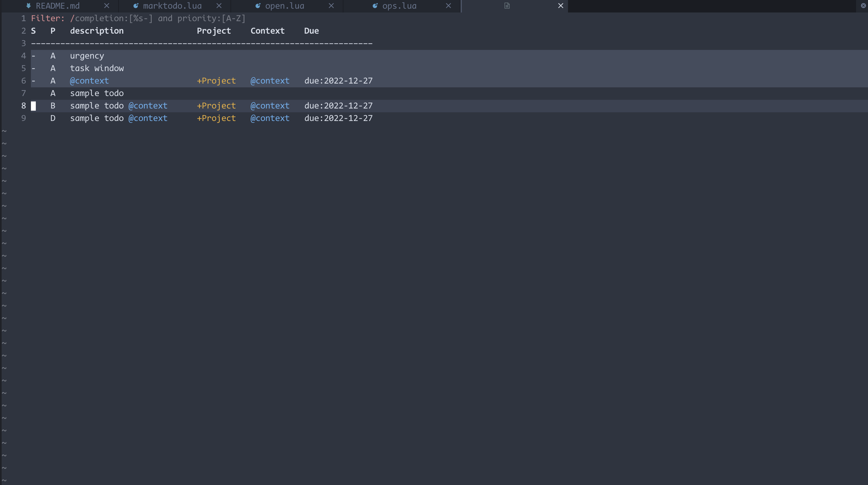Click the status dash of the urgency task

click(33, 56)
